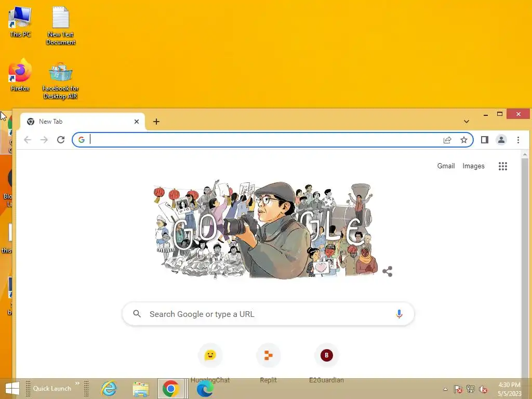Viewport: 532px width, 399px height.
Task: Open E2Guardian shortcut
Action: (326, 363)
